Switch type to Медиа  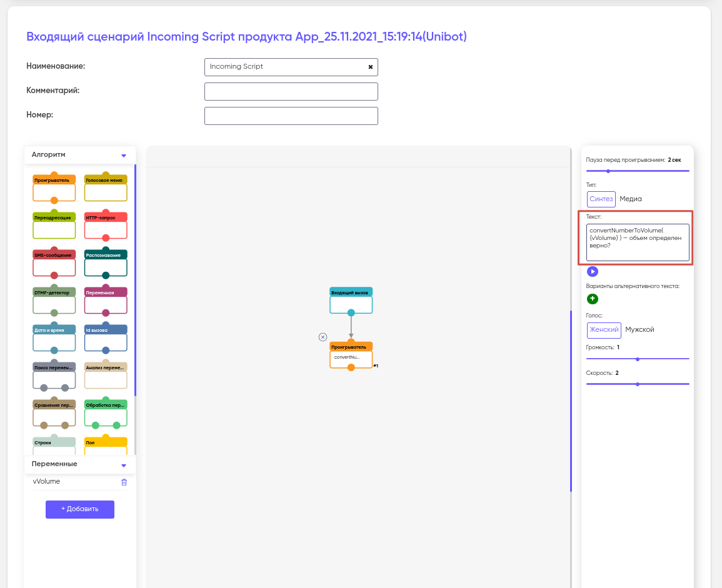630,199
